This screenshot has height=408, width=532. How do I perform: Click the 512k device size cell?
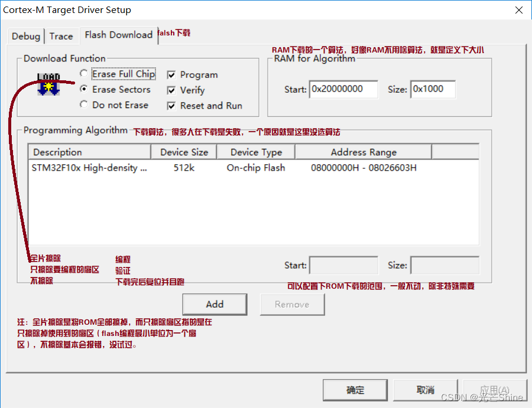[184, 168]
